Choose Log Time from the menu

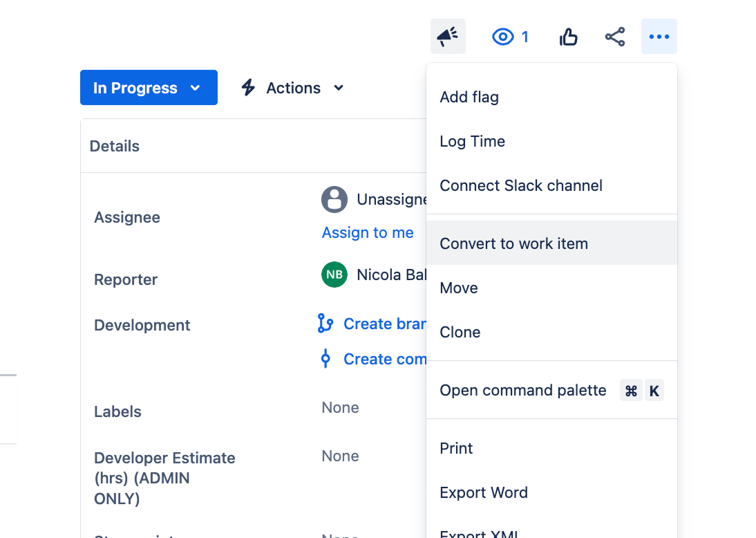(473, 141)
